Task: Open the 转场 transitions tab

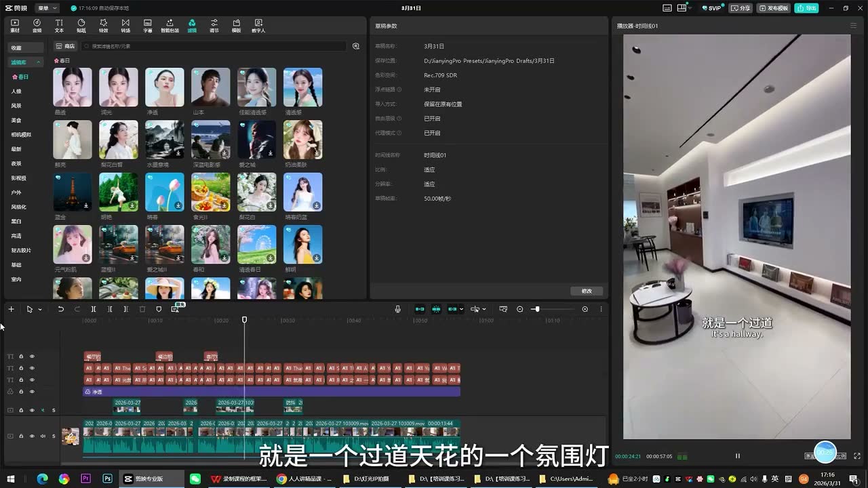Action: coord(125,26)
